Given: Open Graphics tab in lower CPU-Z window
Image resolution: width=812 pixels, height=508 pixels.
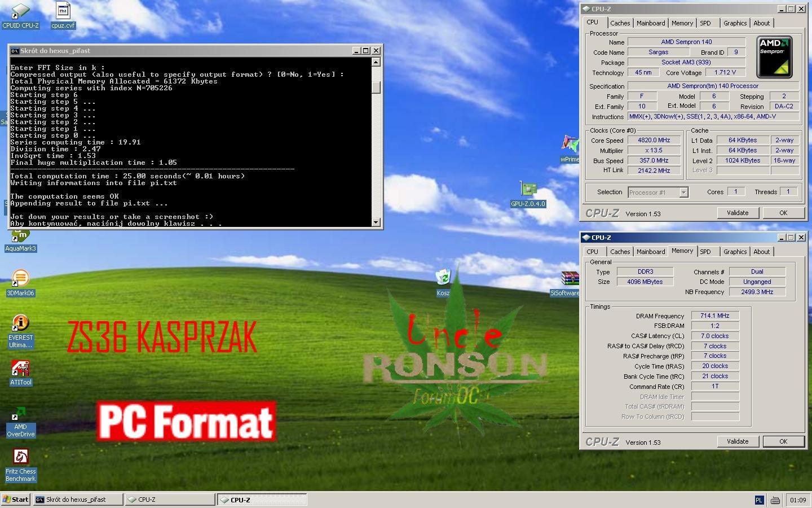Looking at the screenshot, I should (735, 252).
